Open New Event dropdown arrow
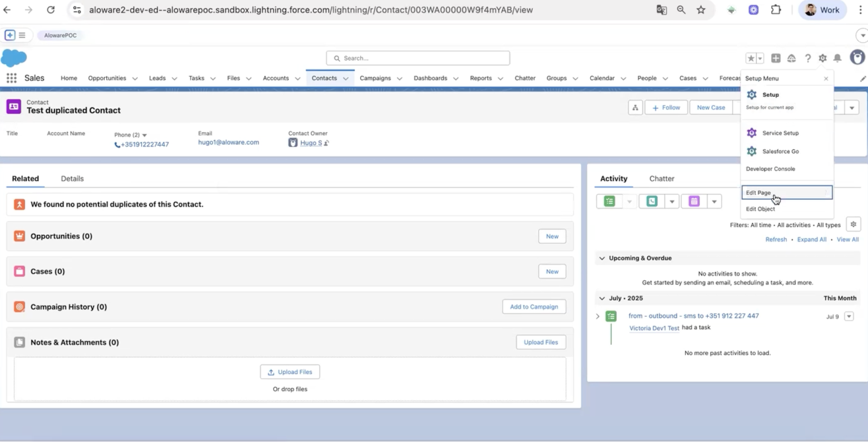This screenshot has width=868, height=442. (x=714, y=201)
